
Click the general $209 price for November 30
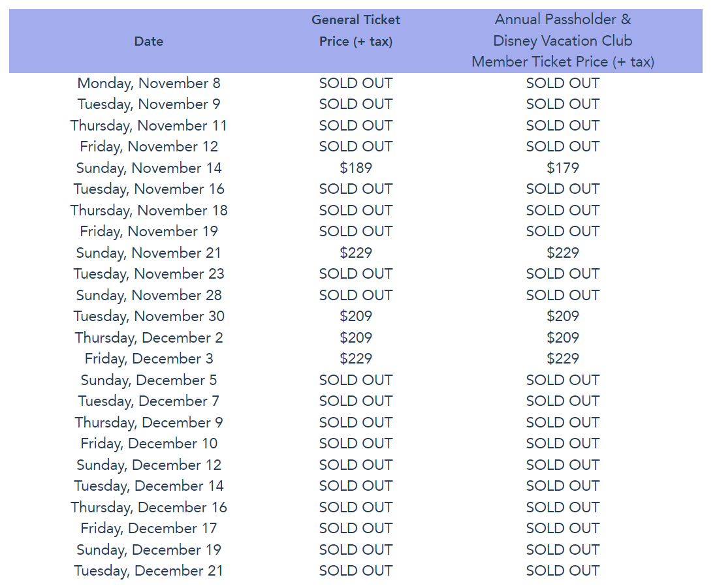[356, 316]
